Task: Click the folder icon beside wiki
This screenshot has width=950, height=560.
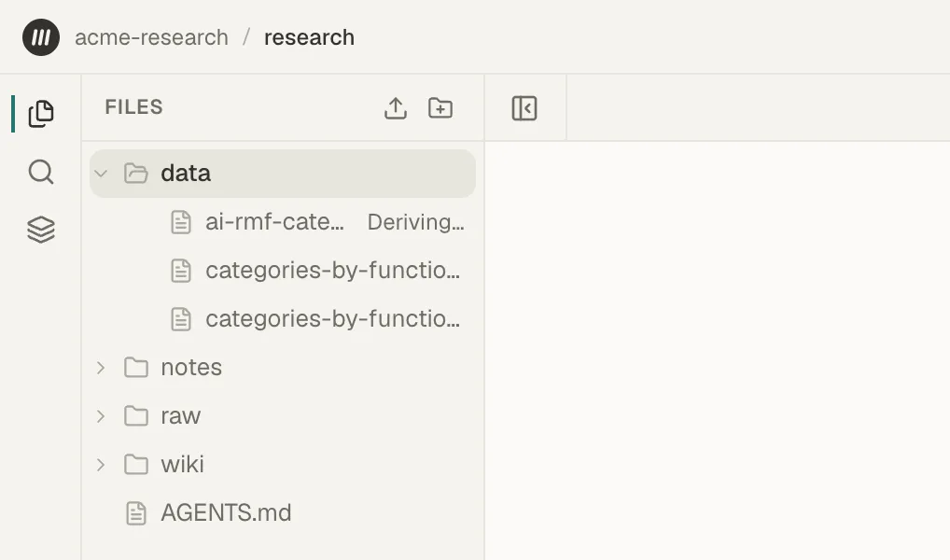Action: 135,464
